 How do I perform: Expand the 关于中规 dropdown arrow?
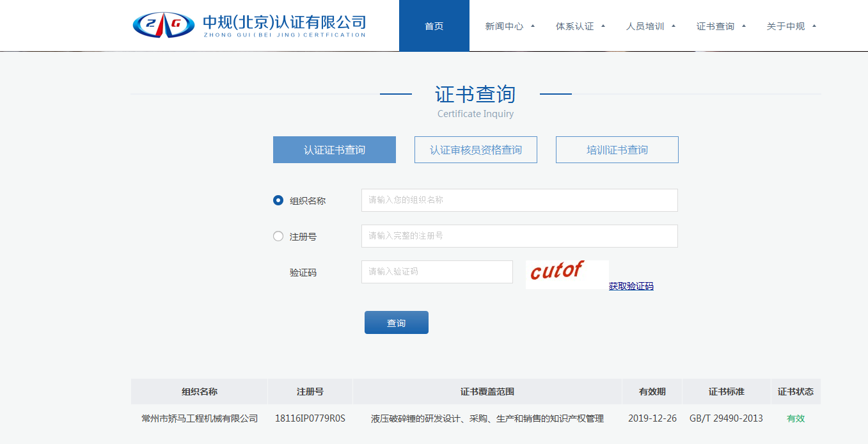814,26
